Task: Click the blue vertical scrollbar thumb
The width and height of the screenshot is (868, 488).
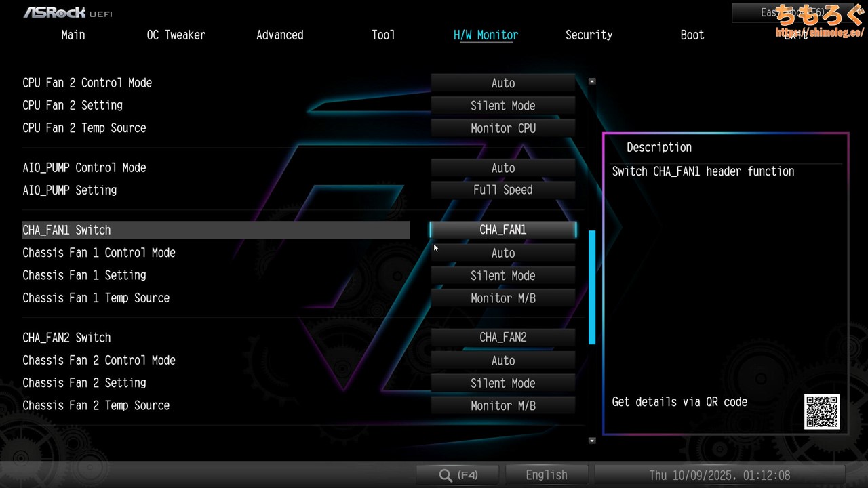Action: click(x=592, y=287)
